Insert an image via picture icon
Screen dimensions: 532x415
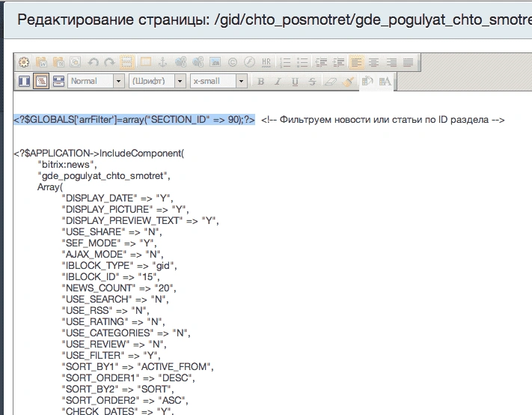pos(215,62)
